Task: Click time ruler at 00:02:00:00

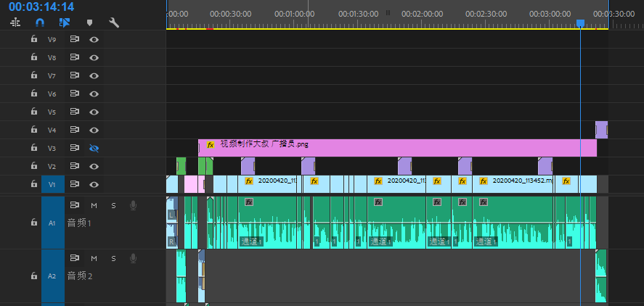Action: pos(423,14)
